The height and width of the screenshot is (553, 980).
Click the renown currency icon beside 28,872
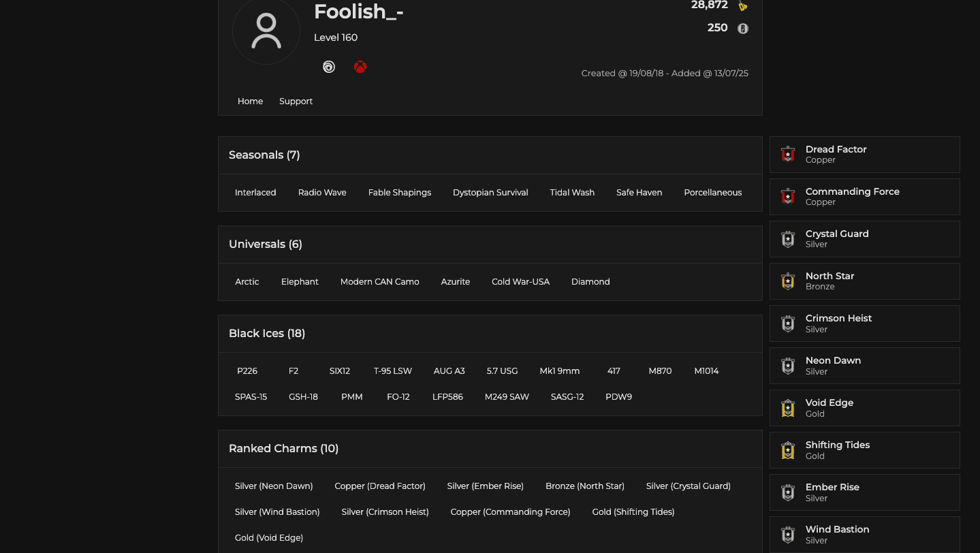point(742,5)
